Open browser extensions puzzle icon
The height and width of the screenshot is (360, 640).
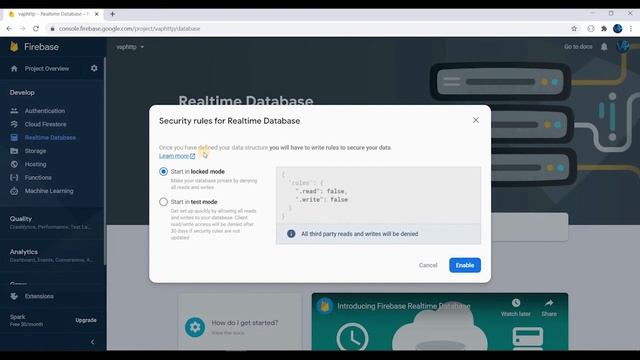coord(604,29)
